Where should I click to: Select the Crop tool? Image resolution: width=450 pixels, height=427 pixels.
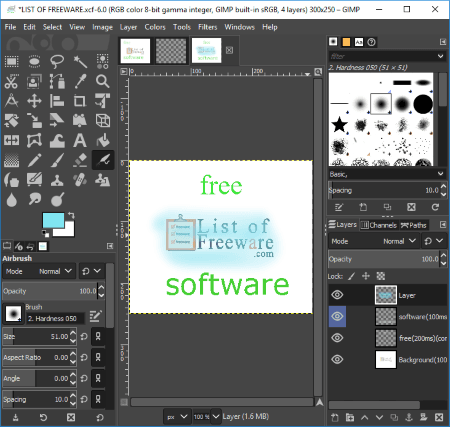tap(80, 101)
